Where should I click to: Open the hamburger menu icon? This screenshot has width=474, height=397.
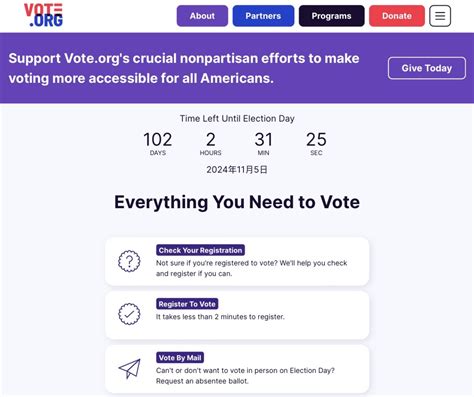[440, 16]
